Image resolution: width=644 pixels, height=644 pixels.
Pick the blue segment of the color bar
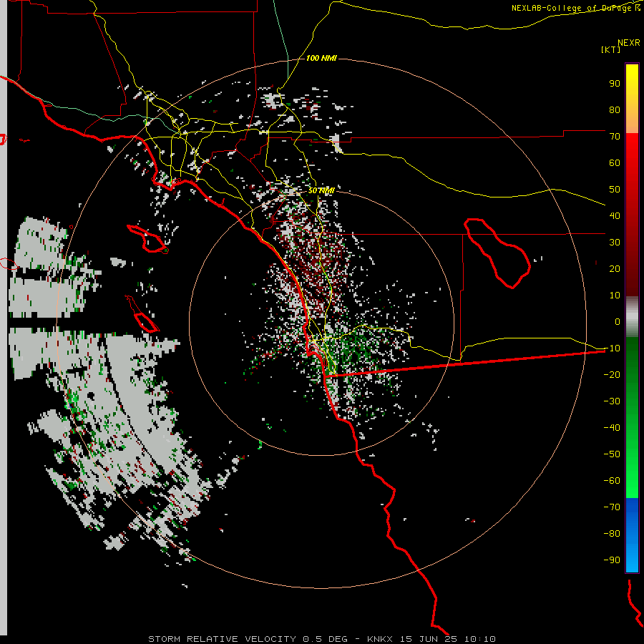pyautogui.click(x=632, y=535)
